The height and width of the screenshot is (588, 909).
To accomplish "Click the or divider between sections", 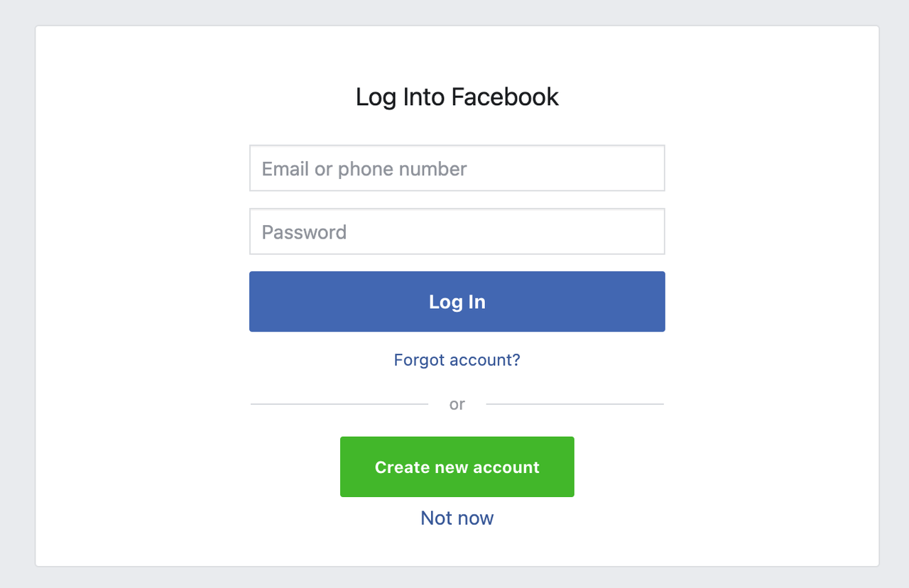I will click(x=457, y=403).
